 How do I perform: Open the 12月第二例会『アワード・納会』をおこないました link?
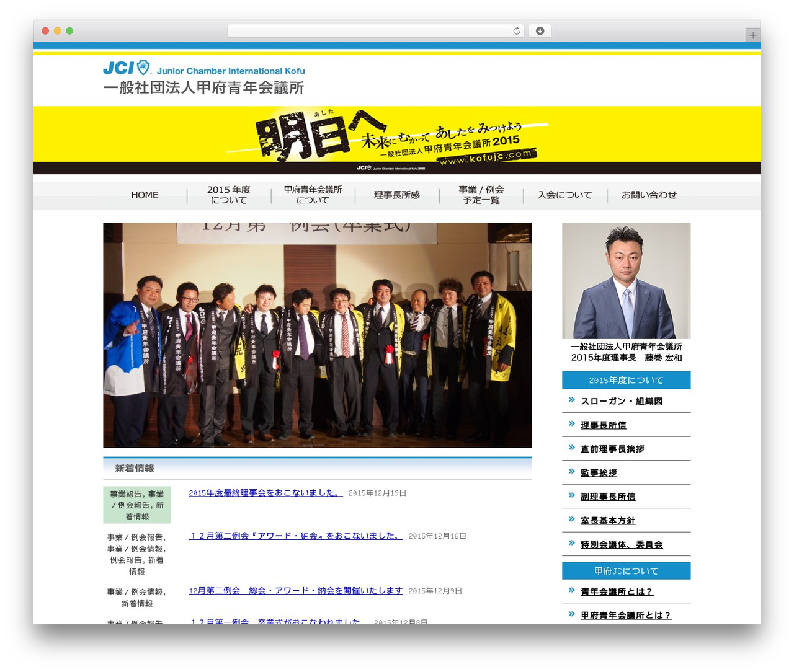pos(296,536)
